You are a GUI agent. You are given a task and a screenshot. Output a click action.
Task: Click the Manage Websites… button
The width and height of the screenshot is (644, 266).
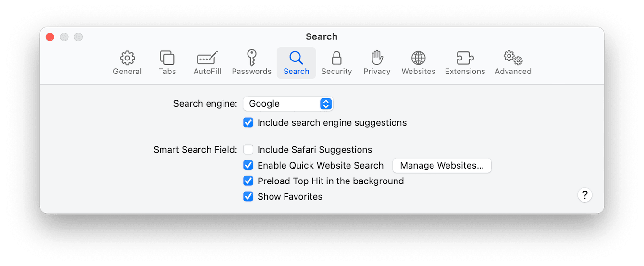pyautogui.click(x=442, y=166)
